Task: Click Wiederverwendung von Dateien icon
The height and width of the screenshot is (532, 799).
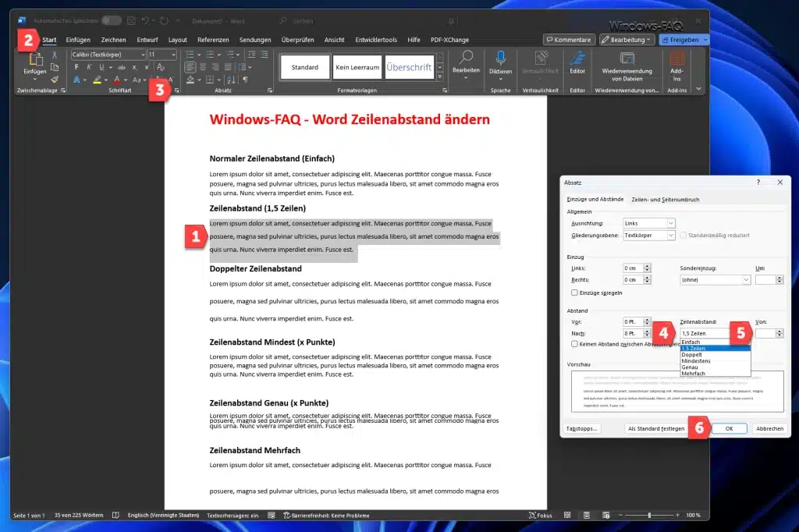Action: (627, 58)
